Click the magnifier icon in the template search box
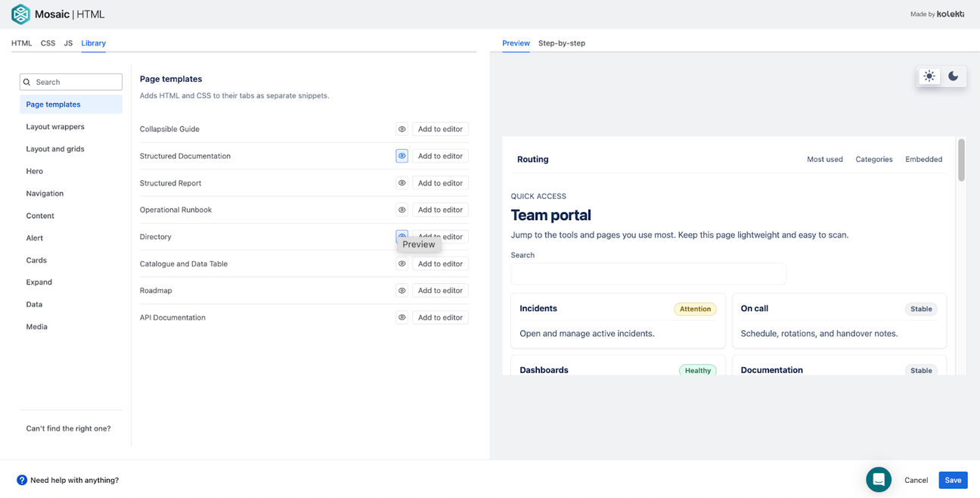980x498 pixels. tap(26, 81)
